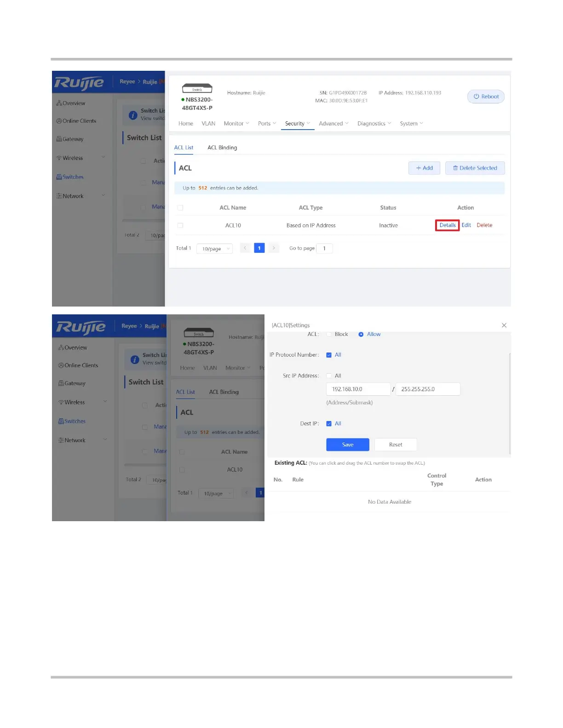Expand the System menu
563x728 pixels.
tap(411, 124)
